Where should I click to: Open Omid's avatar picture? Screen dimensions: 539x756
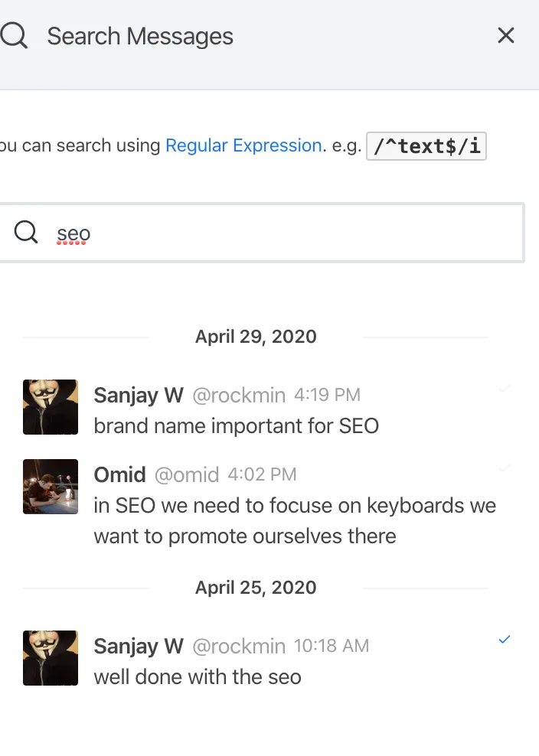pyautogui.click(x=51, y=487)
